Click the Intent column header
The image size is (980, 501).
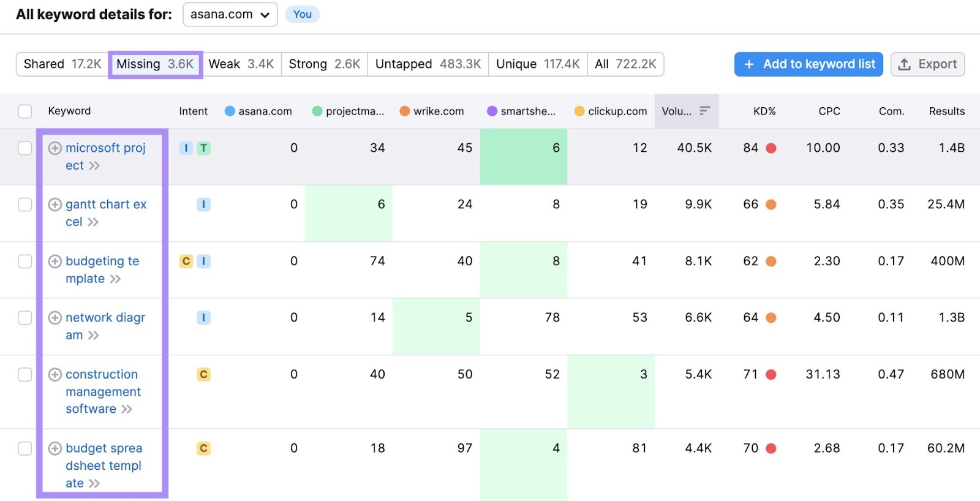pyautogui.click(x=193, y=111)
